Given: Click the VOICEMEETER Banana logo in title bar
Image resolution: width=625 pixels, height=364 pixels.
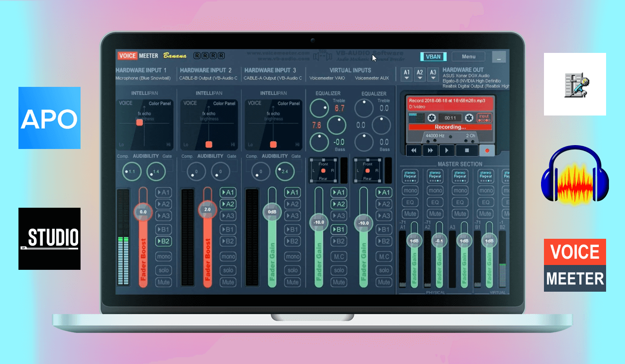Looking at the screenshot, I should [152, 55].
